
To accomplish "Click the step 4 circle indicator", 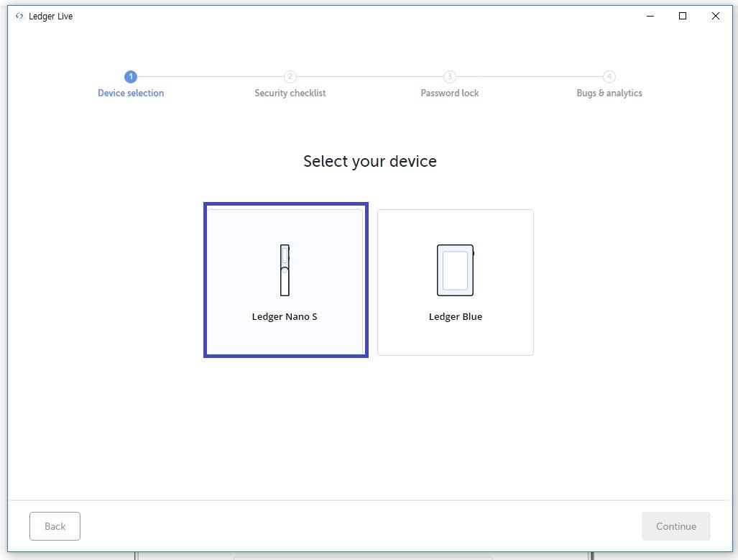I will [609, 76].
